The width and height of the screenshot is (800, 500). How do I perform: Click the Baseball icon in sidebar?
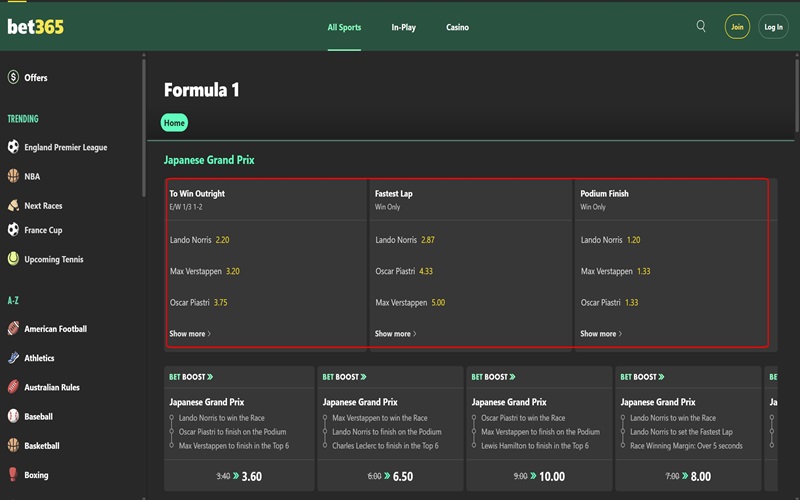[x=13, y=416]
